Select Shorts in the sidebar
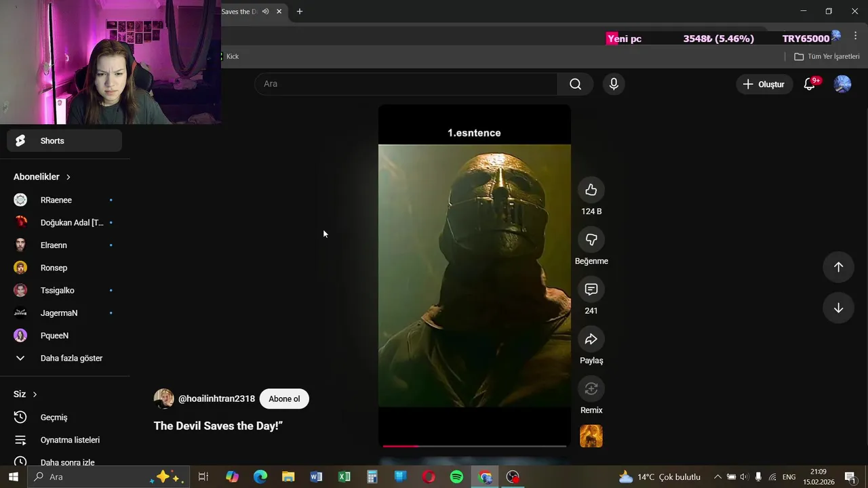This screenshot has width=868, height=488. [64, 141]
